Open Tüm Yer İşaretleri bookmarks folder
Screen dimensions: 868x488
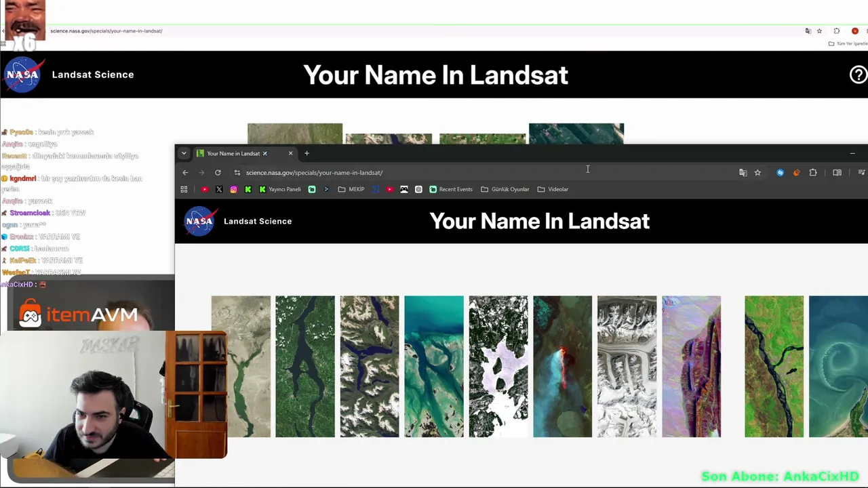[x=848, y=43]
